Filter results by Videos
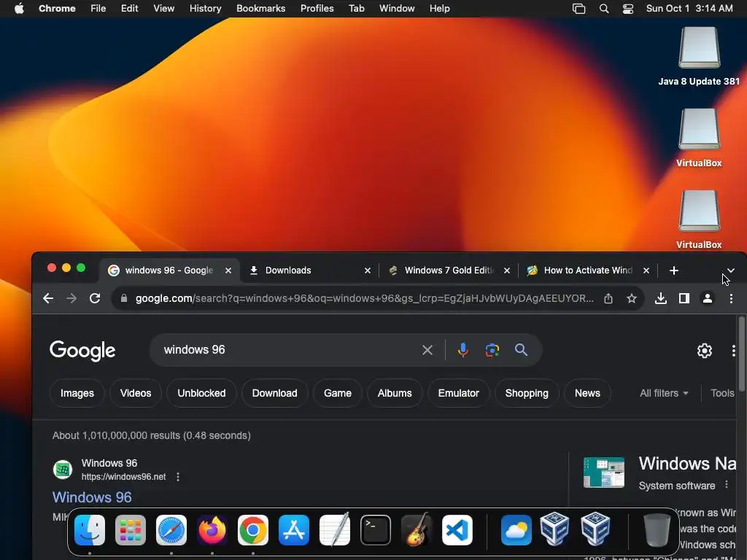Viewport: 747px width, 560px height. coord(136,393)
